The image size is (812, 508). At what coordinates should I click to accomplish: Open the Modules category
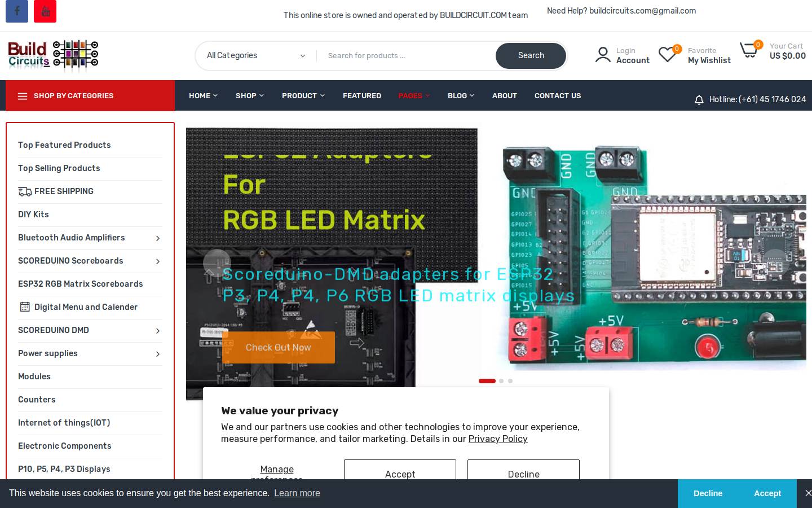pyautogui.click(x=34, y=376)
